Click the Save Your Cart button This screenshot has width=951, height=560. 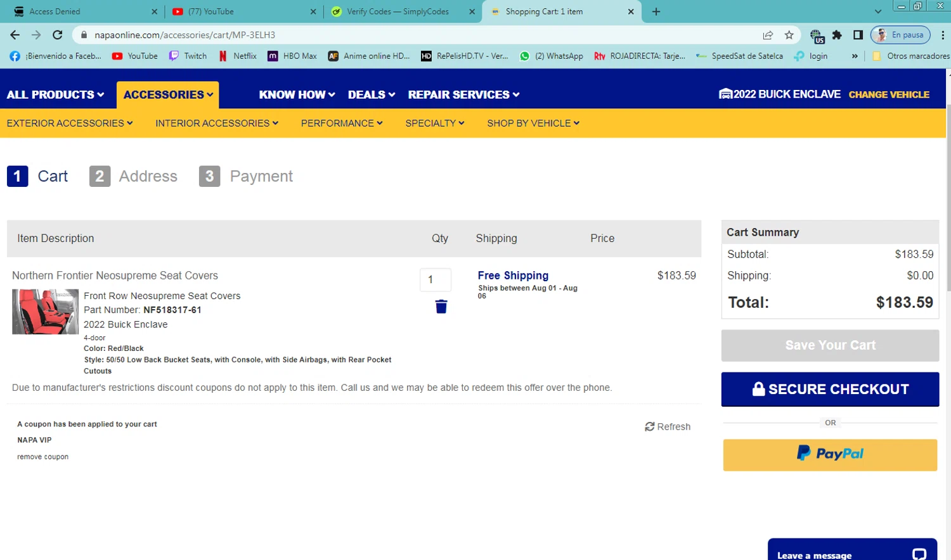(830, 345)
